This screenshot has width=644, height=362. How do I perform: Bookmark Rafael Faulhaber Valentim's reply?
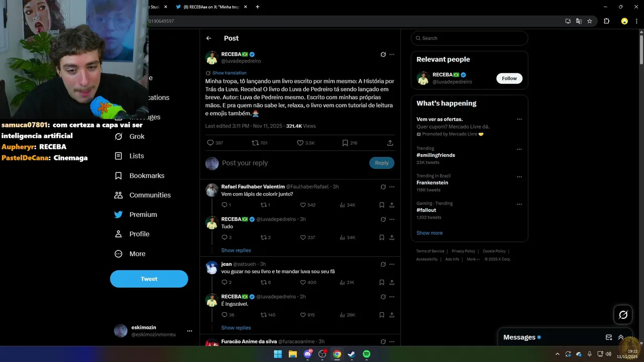pos(382,205)
